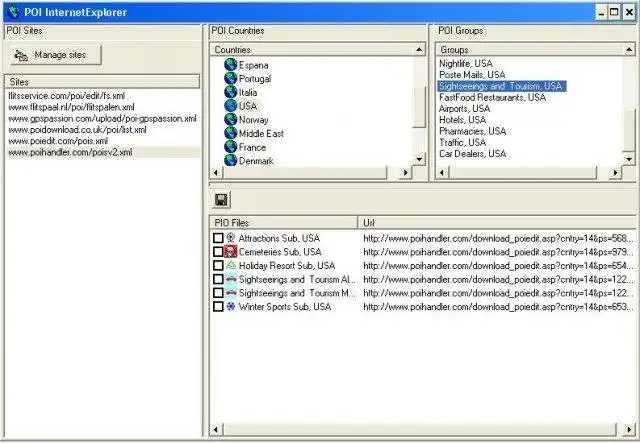Click Countries list scroll up arrow
Image resolution: width=640 pixels, height=443 pixels.
pos(419,49)
